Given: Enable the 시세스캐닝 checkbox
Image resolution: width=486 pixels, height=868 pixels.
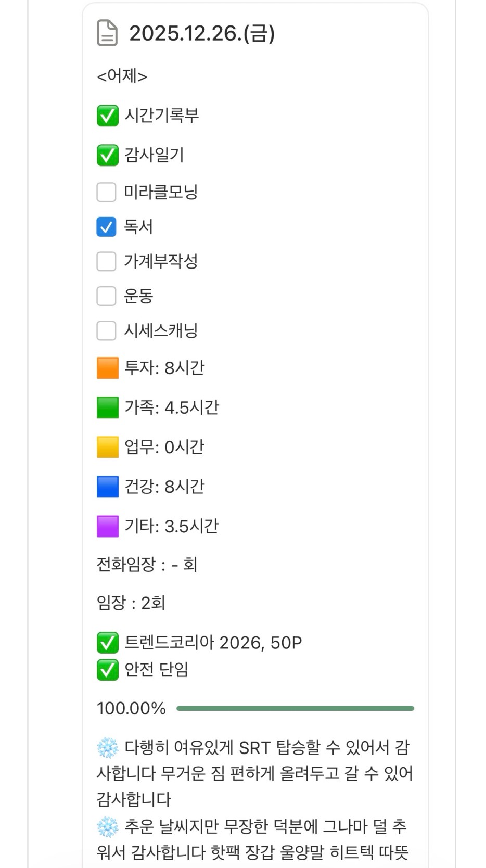Looking at the screenshot, I should click(107, 330).
